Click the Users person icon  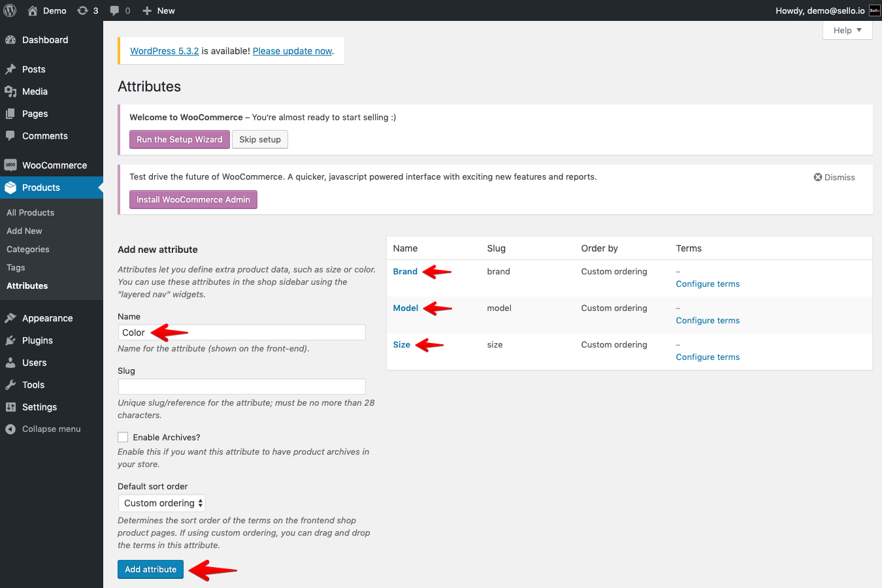click(10, 363)
